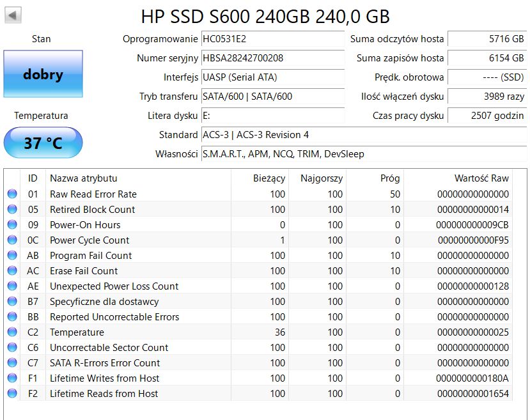Select the drive letter field showing E:
Viewport: 530px width, 420px height.
[x=273, y=116]
